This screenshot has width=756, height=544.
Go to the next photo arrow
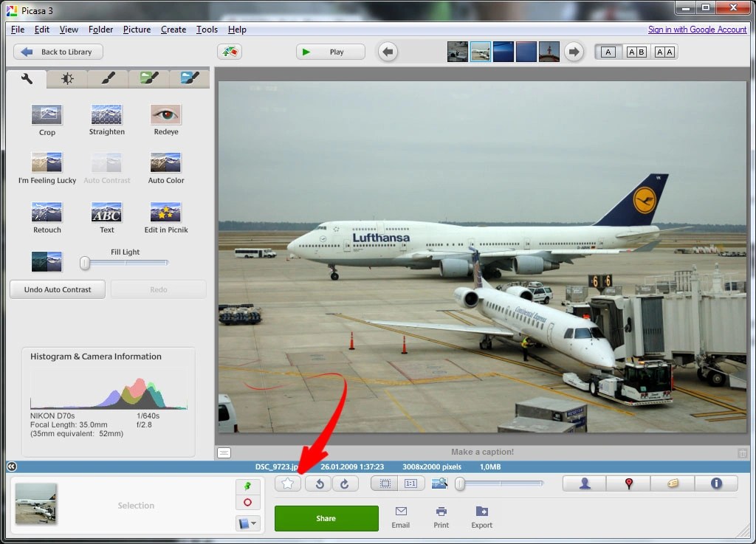pos(574,52)
